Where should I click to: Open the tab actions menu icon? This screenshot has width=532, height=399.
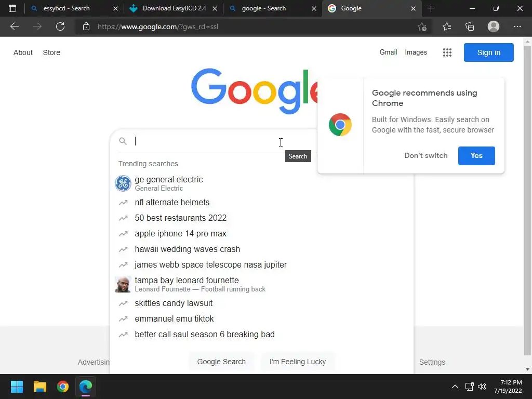(x=12, y=8)
